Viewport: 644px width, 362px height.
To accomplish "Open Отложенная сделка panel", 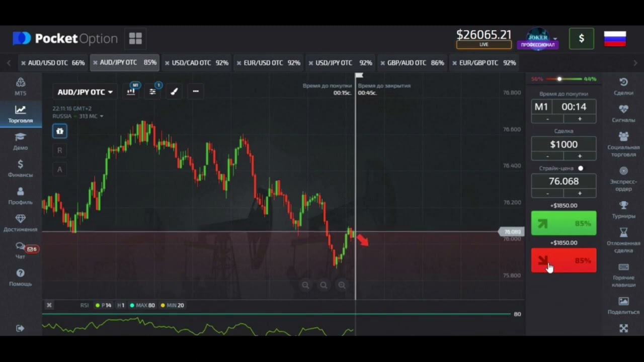I will [x=623, y=240].
